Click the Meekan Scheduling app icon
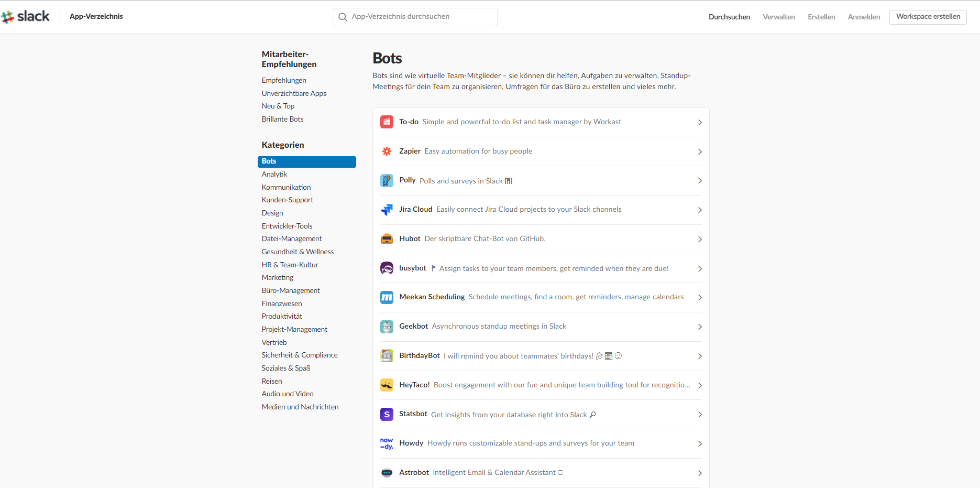The width and height of the screenshot is (980, 488). tap(387, 297)
